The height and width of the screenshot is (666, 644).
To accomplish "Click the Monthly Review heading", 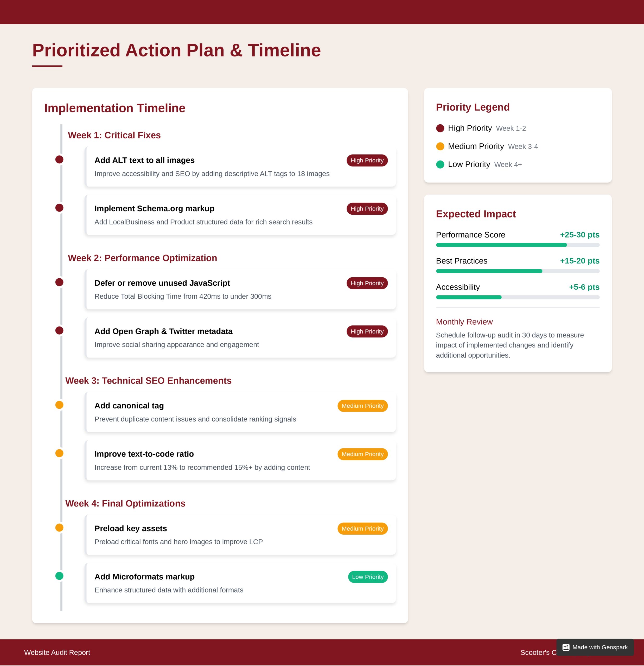I will (464, 322).
